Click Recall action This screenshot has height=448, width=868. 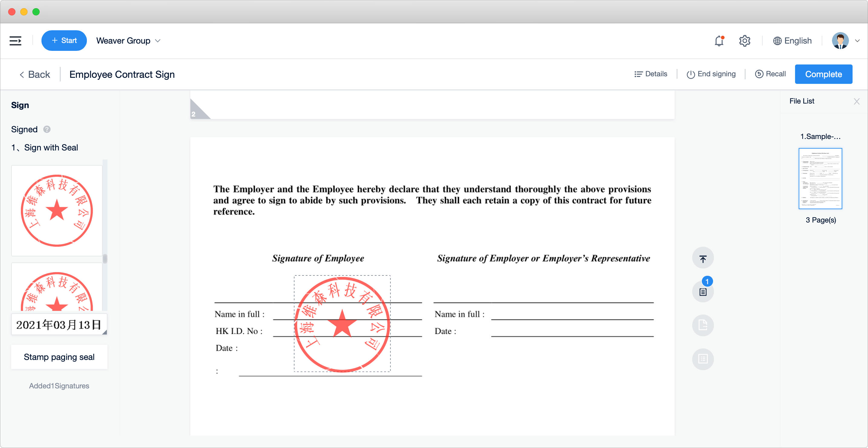(x=770, y=74)
